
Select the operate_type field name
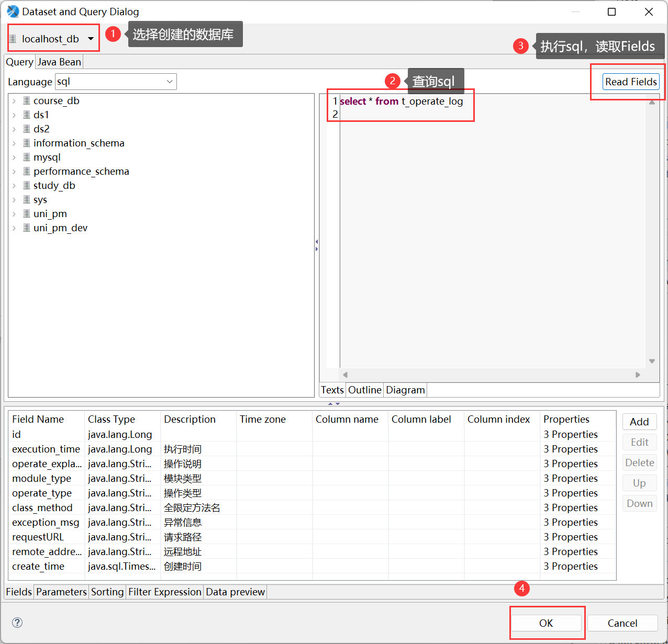point(42,493)
